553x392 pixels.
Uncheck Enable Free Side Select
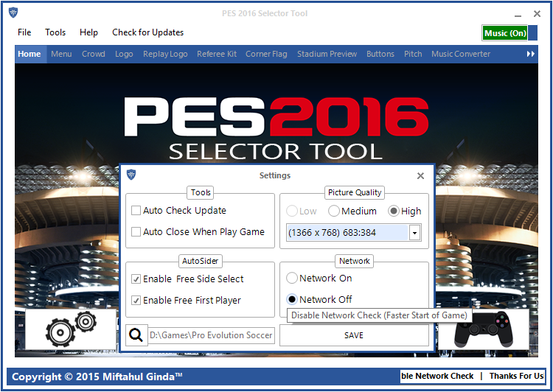click(x=136, y=279)
